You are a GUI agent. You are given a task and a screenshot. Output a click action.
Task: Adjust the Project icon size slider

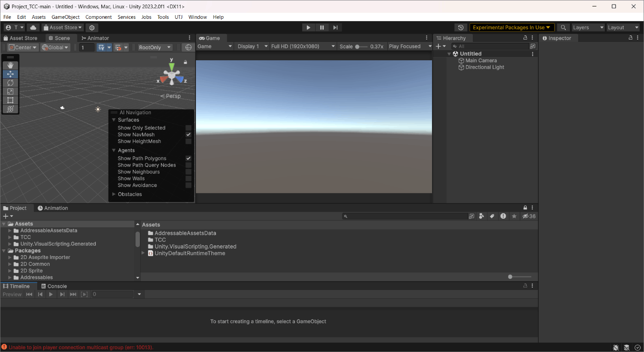[520, 277]
